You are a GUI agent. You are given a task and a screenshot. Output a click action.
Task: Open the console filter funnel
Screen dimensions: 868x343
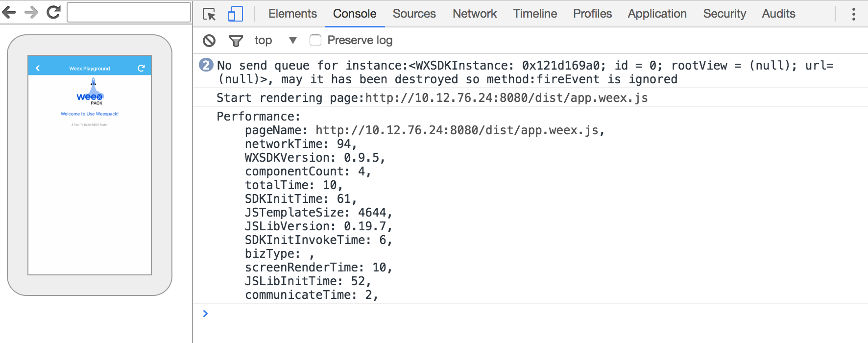(x=236, y=41)
